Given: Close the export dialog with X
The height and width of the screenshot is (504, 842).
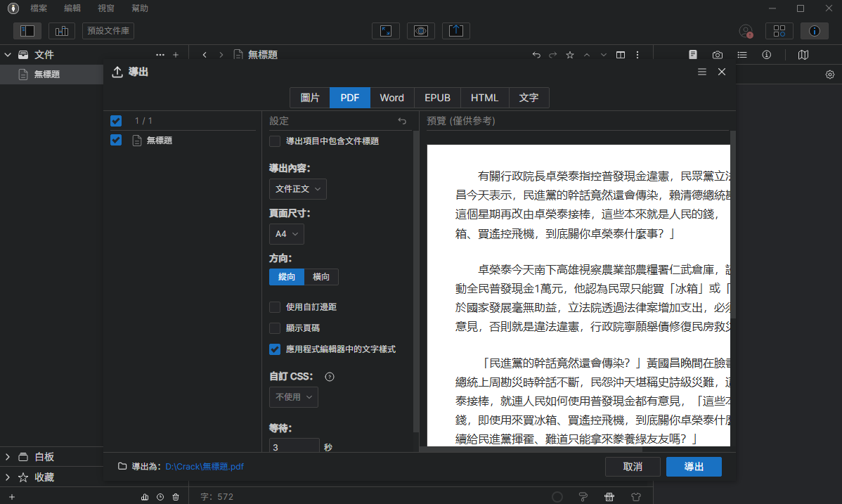Looking at the screenshot, I should 722,72.
